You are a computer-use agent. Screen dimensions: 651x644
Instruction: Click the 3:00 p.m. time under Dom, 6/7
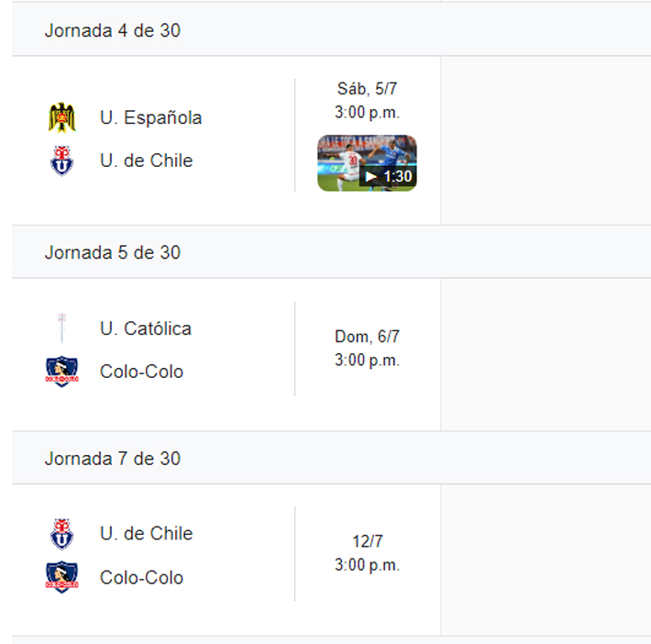pyautogui.click(x=367, y=361)
